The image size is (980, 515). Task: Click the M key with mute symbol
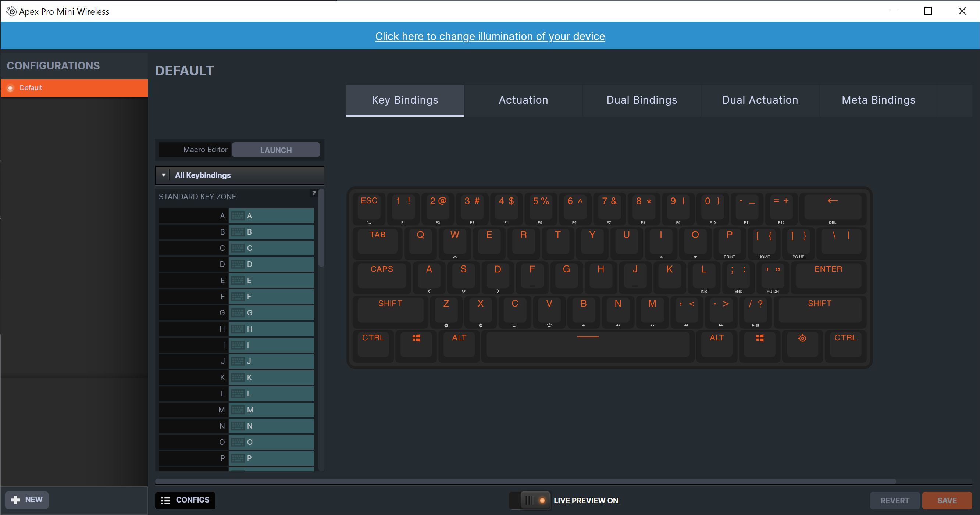pyautogui.click(x=652, y=311)
